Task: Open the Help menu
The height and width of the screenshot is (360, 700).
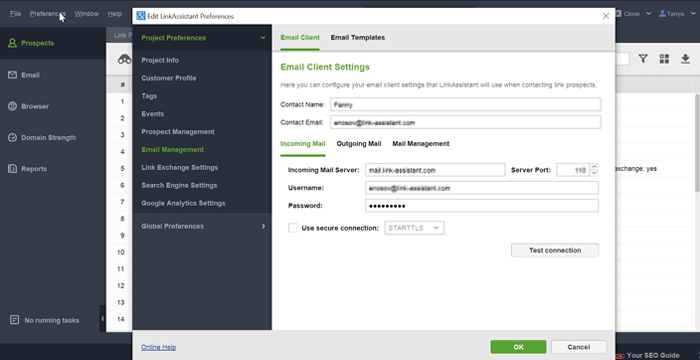Action: pos(114,14)
